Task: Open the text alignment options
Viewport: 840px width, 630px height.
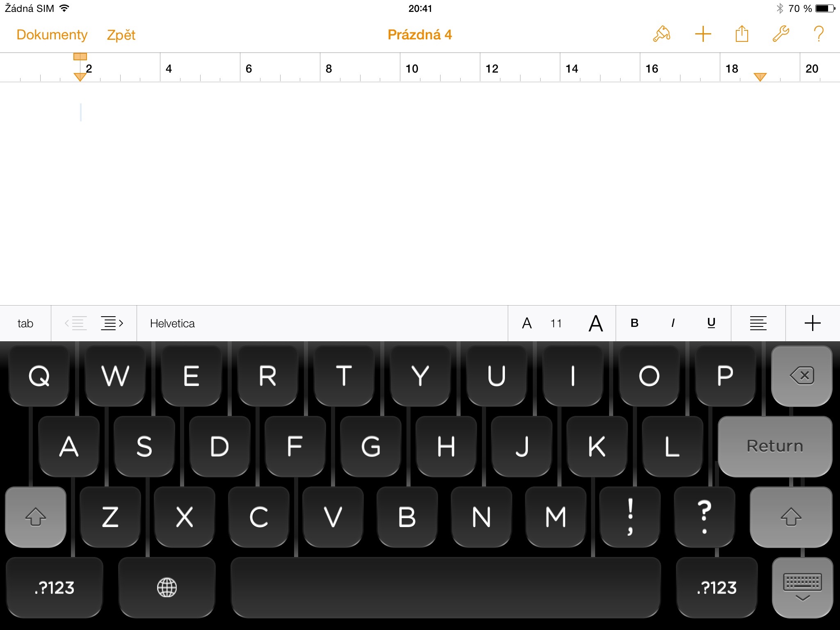Action: (x=758, y=323)
